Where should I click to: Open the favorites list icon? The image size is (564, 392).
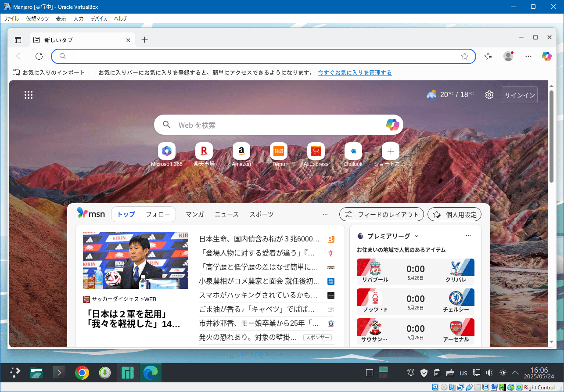point(488,56)
